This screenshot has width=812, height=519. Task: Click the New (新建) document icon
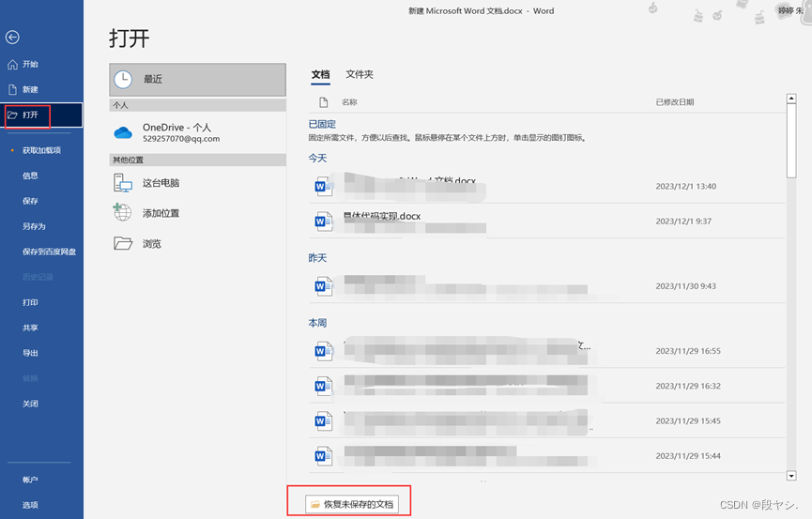12,89
